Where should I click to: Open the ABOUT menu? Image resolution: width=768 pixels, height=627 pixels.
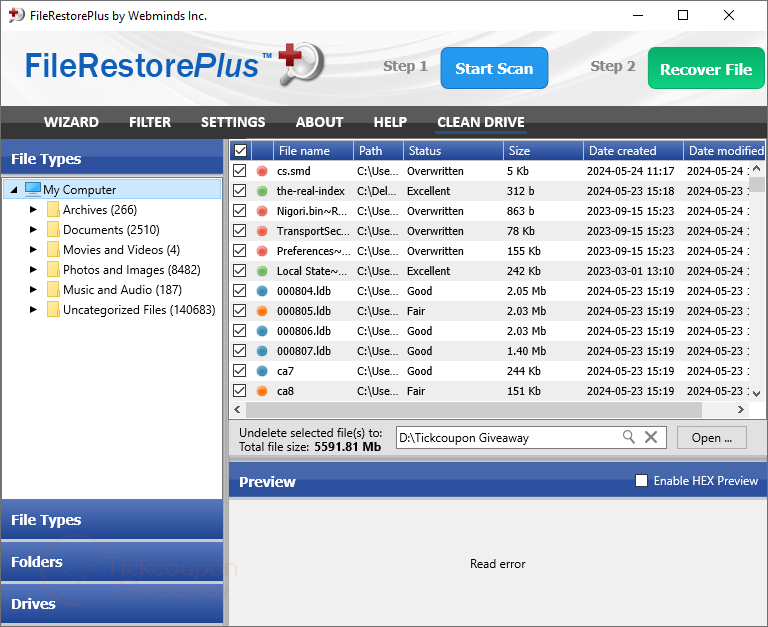[319, 122]
